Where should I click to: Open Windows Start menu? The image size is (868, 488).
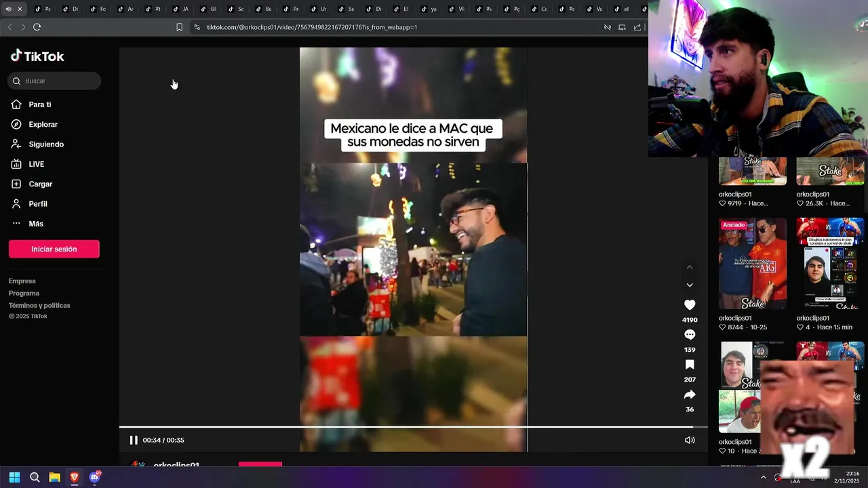click(14, 477)
